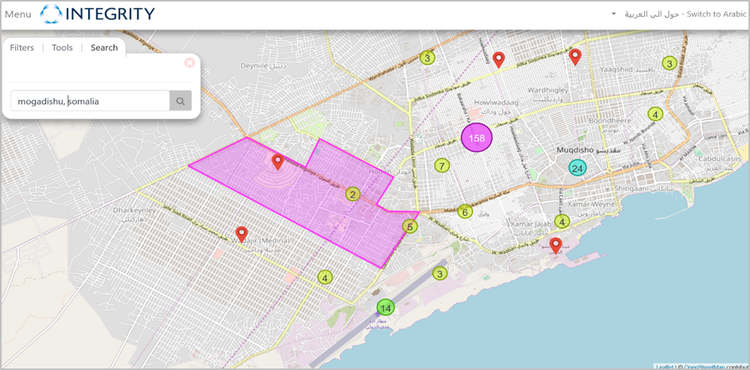
Task: Open the Menu in the top bar
Action: click(x=18, y=14)
